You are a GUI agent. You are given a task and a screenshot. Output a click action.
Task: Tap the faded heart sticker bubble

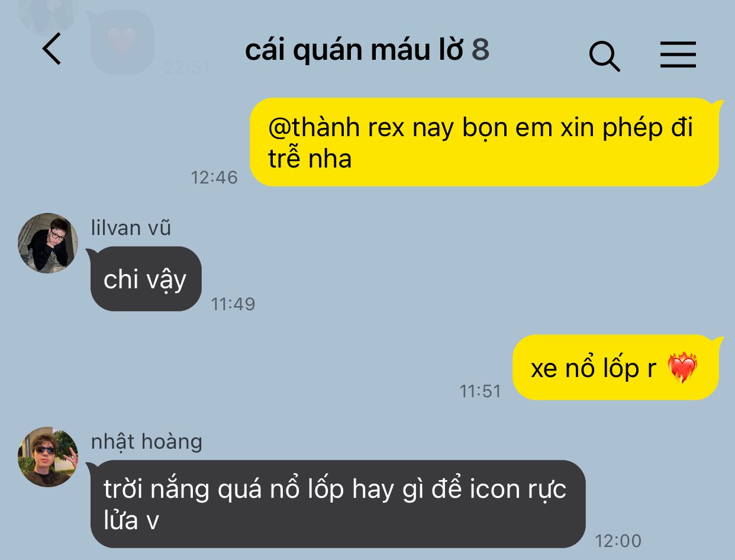(122, 41)
